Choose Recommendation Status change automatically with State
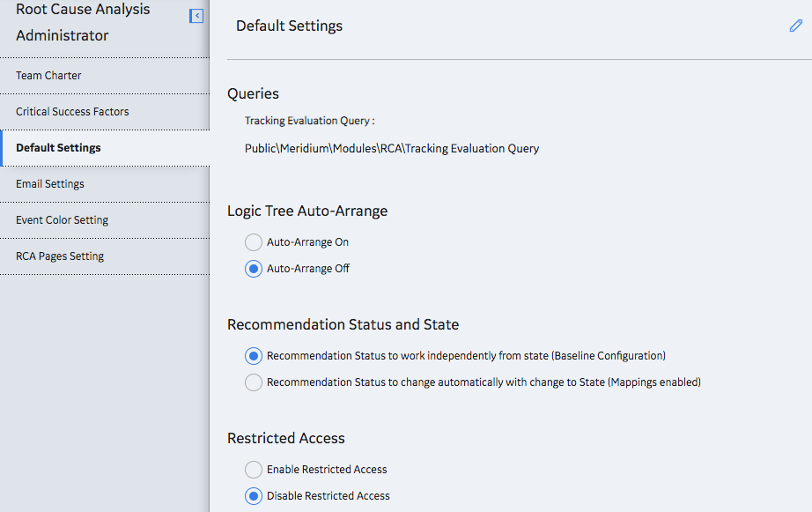812x512 pixels. 254,382
